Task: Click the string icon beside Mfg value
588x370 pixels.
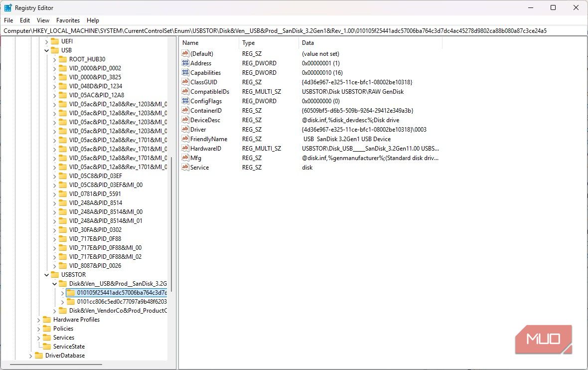Action: click(x=185, y=158)
